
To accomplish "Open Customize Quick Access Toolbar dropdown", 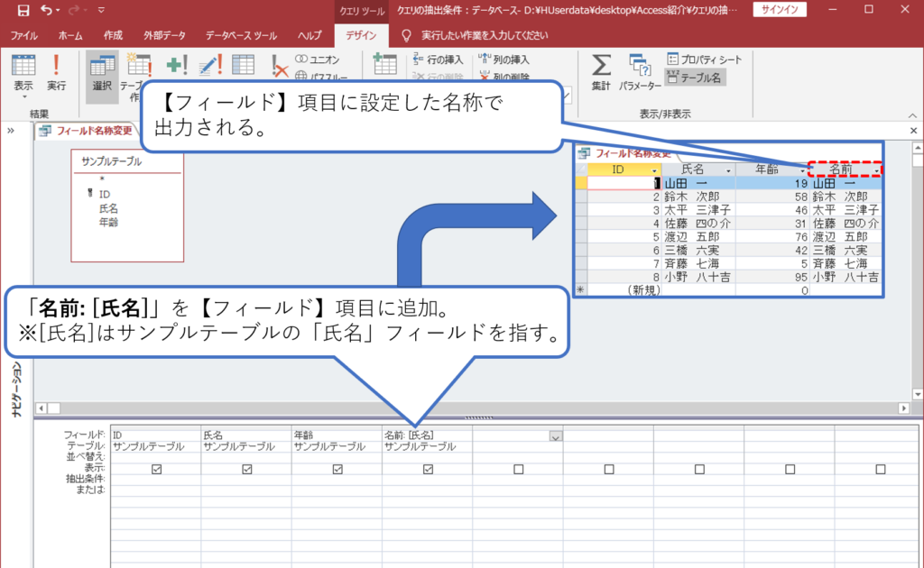I will 101,11.
